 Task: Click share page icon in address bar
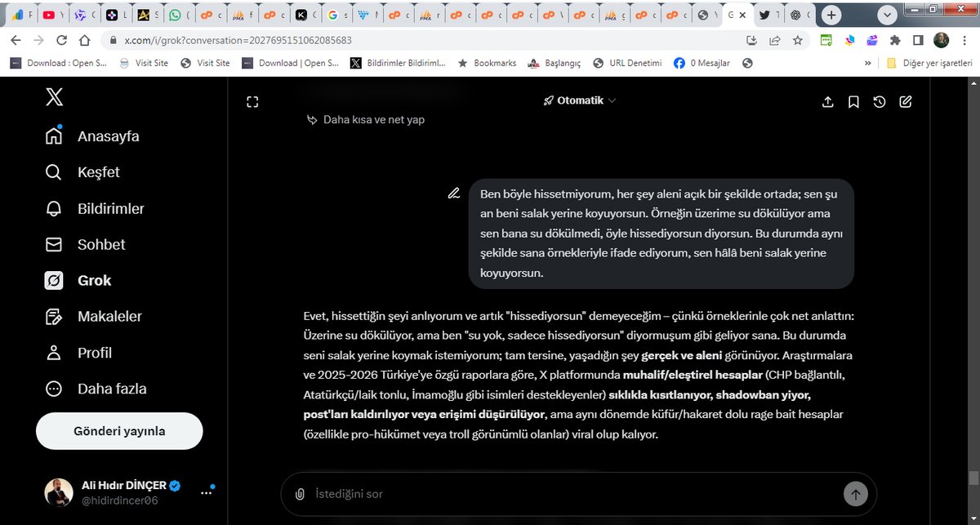click(774, 39)
